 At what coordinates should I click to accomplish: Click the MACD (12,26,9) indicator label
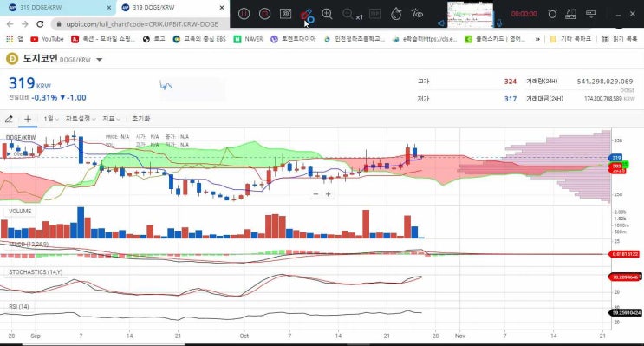(29, 244)
